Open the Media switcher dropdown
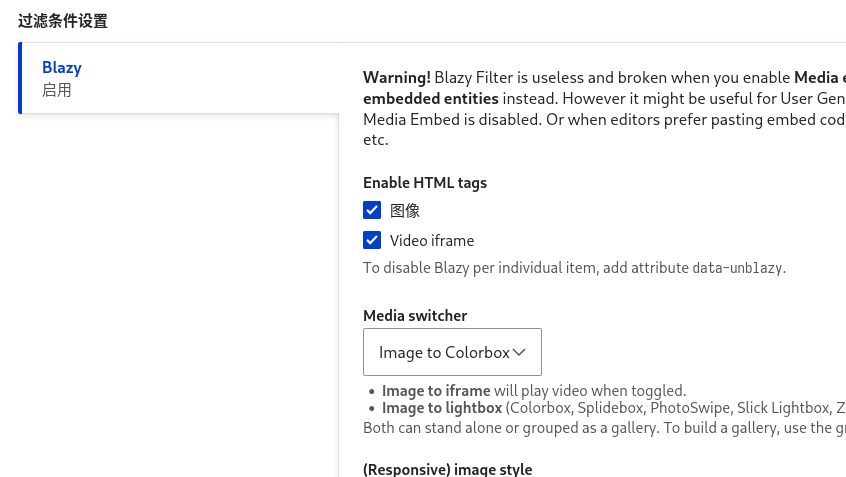The image size is (846, 477). point(451,352)
